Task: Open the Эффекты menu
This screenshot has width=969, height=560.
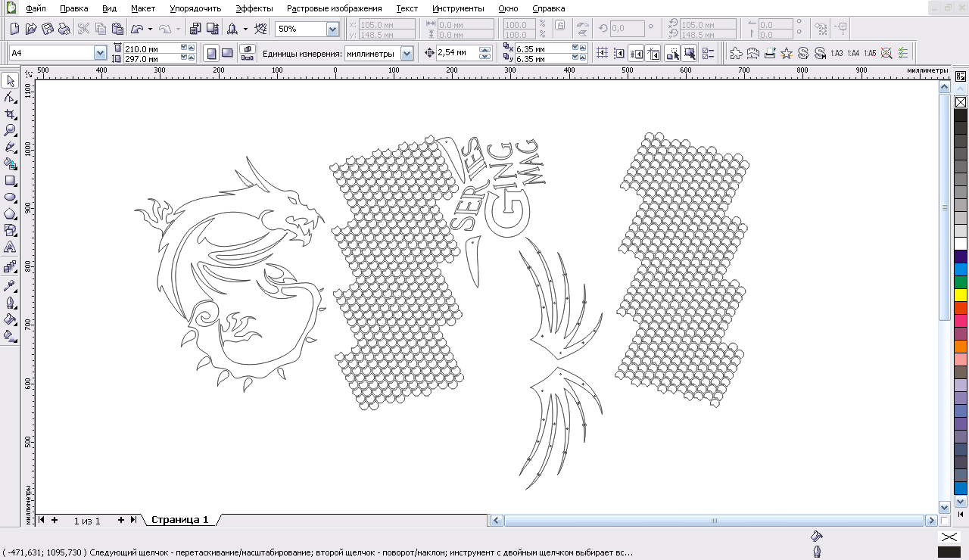Action: click(x=254, y=8)
